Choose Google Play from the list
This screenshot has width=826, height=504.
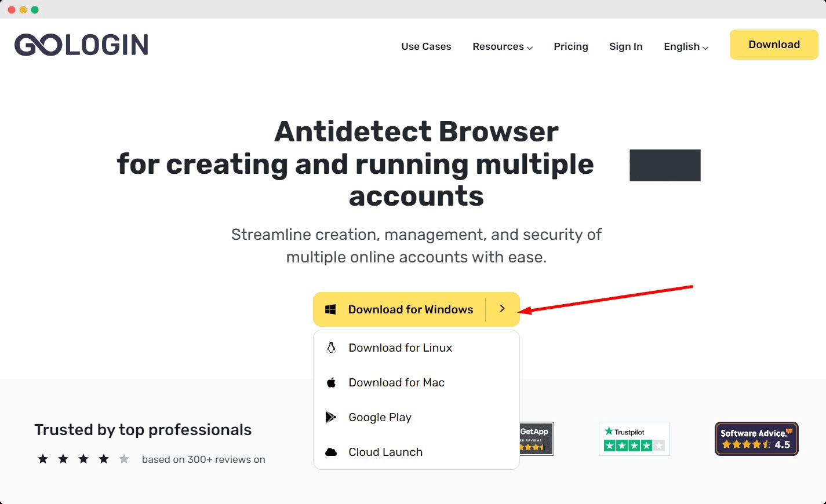(x=416, y=417)
